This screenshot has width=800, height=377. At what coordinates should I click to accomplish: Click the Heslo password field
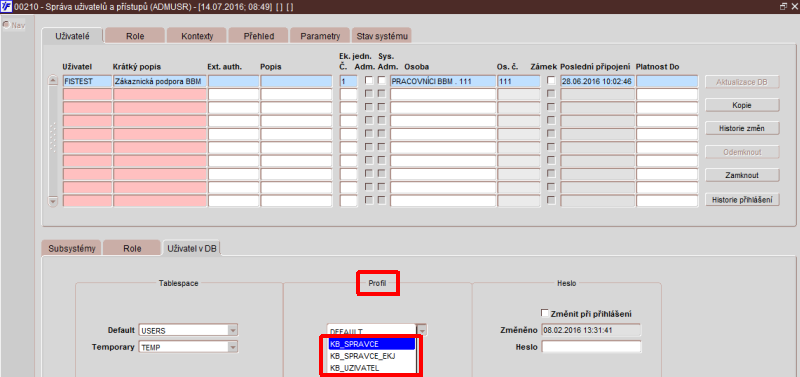(591, 347)
